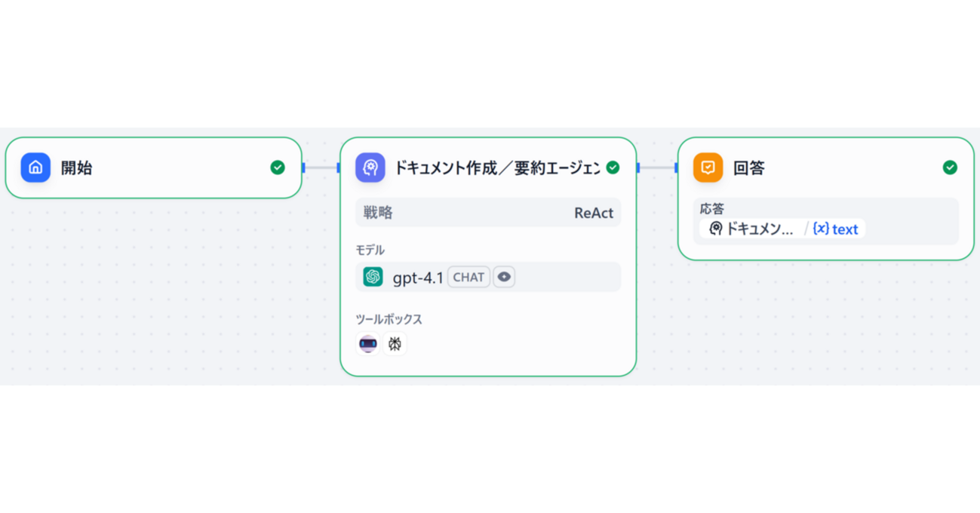980x513 pixels.
Task: Select the 開始 node title
Action: click(x=76, y=167)
